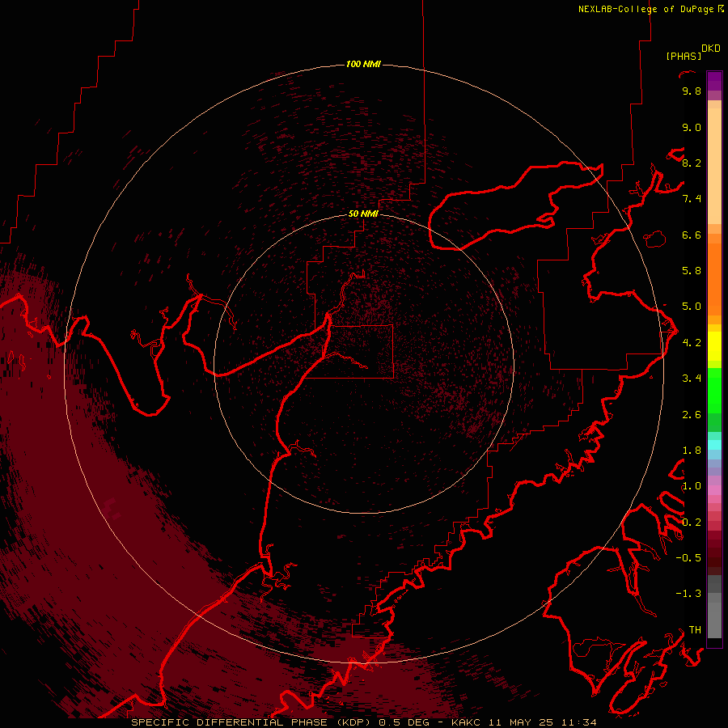
Task: Click the 5.8 scale value
Action: [x=692, y=271]
